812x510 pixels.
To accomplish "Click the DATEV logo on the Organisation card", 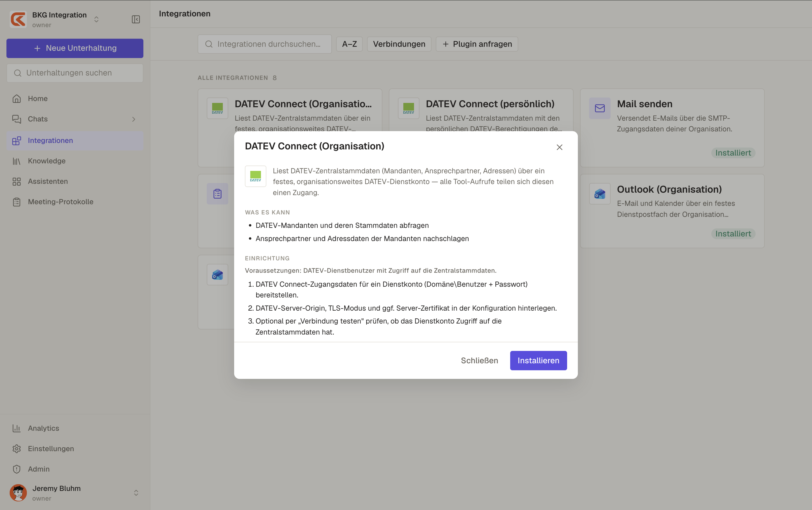I will click(x=218, y=108).
